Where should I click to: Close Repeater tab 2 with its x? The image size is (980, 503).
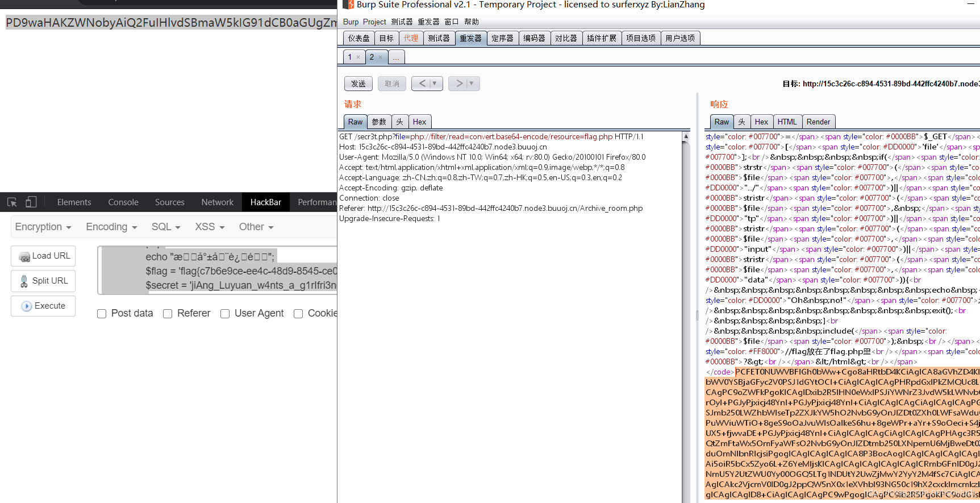pos(380,57)
